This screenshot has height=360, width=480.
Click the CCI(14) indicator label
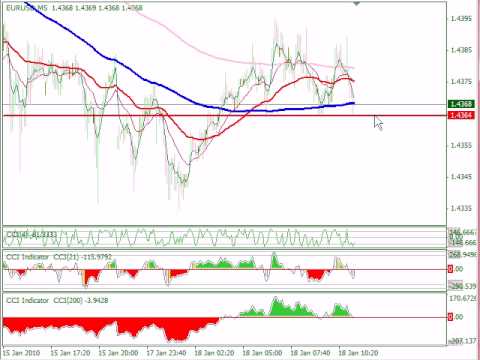pyautogui.click(x=32, y=235)
